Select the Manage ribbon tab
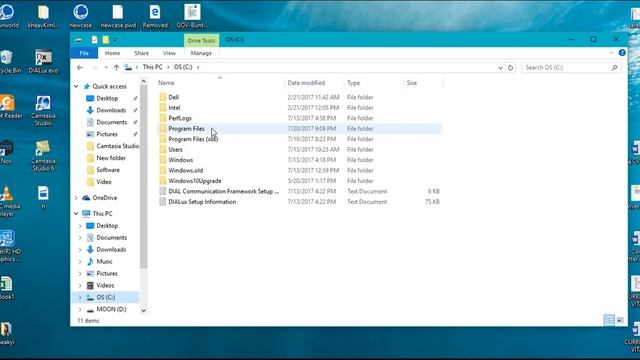 pos(201,53)
